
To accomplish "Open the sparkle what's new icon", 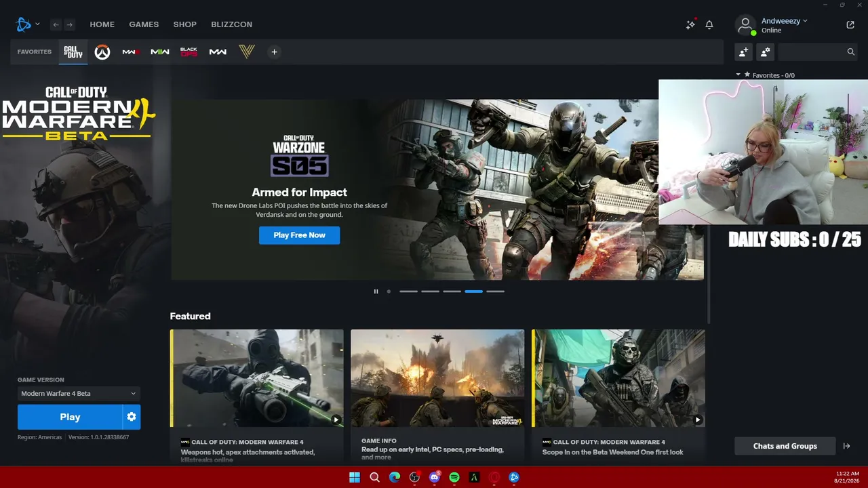I will 690,24.
